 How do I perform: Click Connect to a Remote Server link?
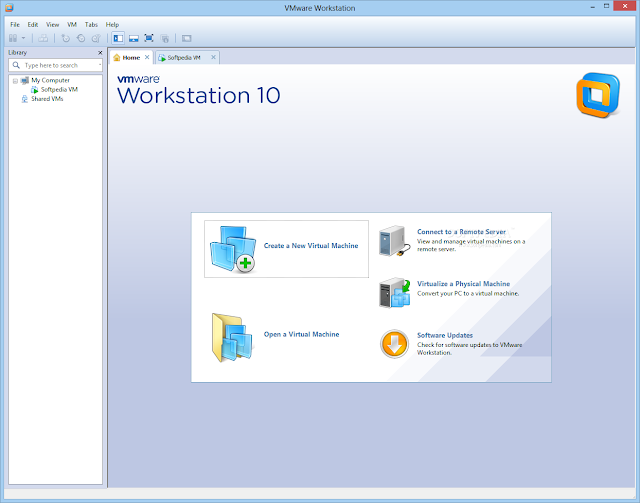point(461,232)
